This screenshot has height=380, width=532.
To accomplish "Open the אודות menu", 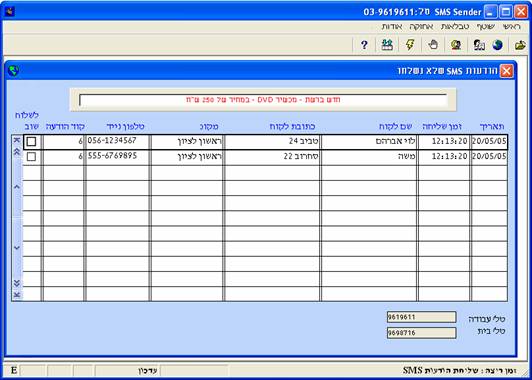I will (x=392, y=26).
